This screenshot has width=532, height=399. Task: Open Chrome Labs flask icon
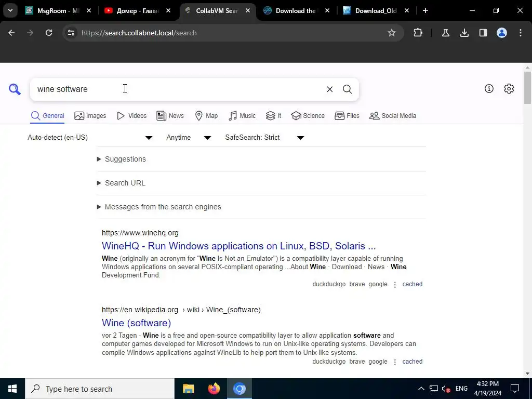(445, 33)
